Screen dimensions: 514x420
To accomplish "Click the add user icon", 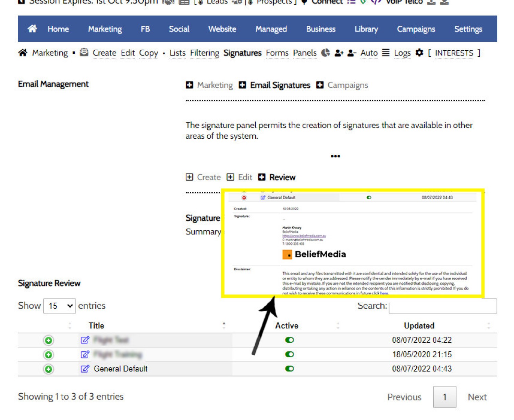I will tap(339, 53).
